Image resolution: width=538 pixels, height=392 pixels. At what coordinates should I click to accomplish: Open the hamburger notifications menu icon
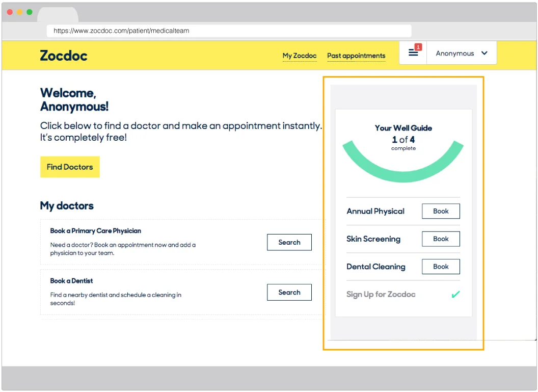pos(413,53)
